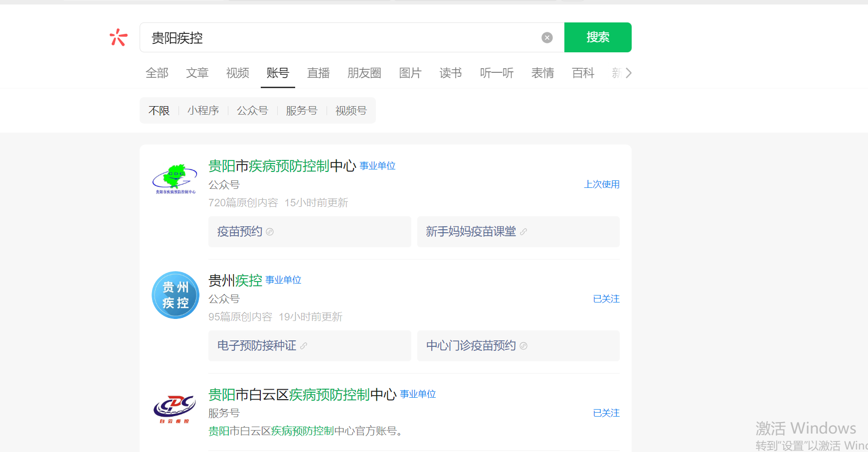
Task: Click the 贵阳市白云区疾病预防控制中心官方账号 description
Action: click(305, 431)
